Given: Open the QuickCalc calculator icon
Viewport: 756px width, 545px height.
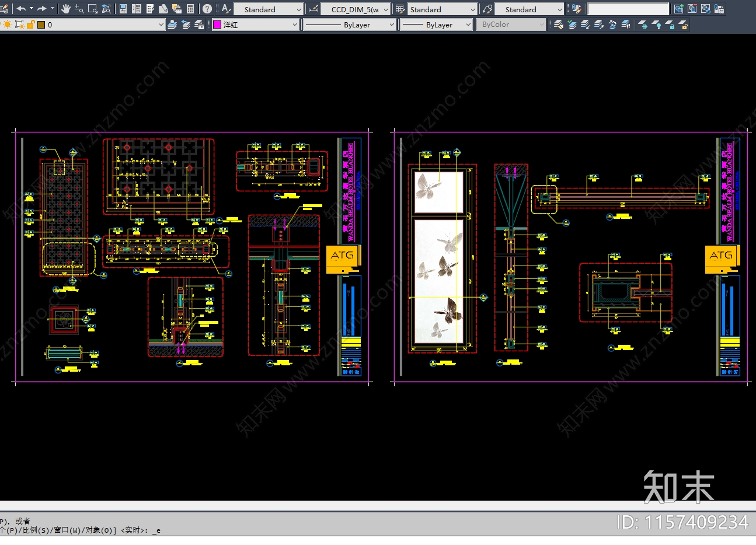Looking at the screenshot, I should [190, 9].
